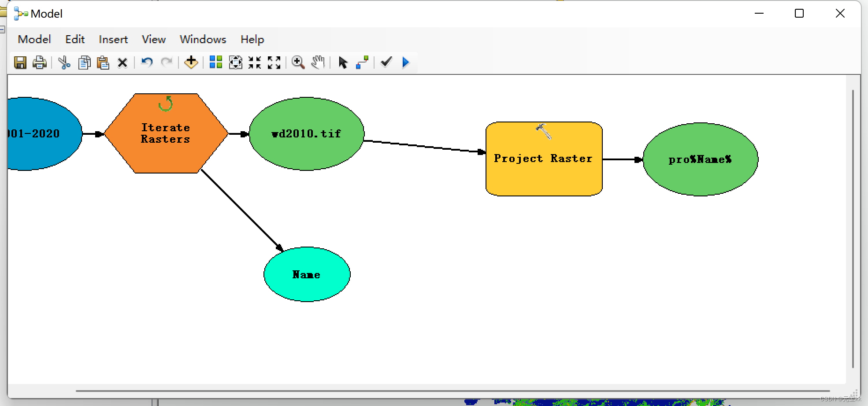Click the horizontal scrollbar of canvas
Viewport: 868px width, 406px height.
(453, 391)
